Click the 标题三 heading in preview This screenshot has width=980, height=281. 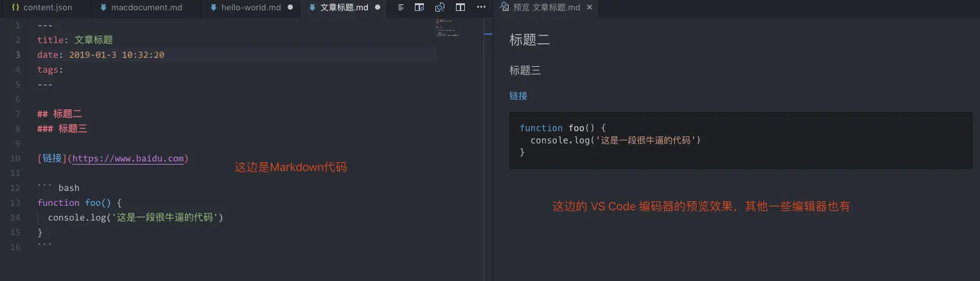click(x=525, y=71)
